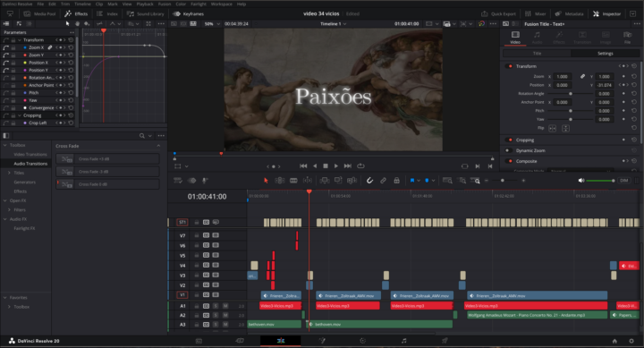Image resolution: width=644 pixels, height=348 pixels.
Task: Enable the Dynamic Zoom switch
Action: 509,151
